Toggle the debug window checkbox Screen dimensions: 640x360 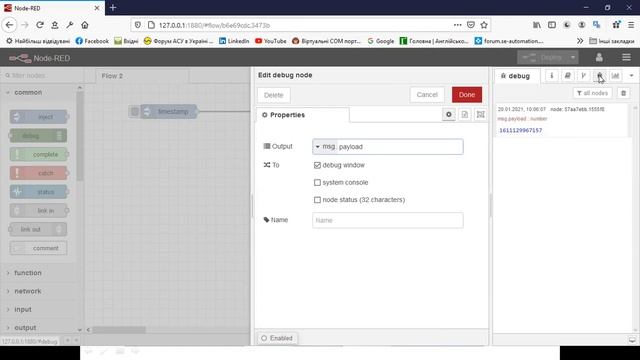click(317, 165)
